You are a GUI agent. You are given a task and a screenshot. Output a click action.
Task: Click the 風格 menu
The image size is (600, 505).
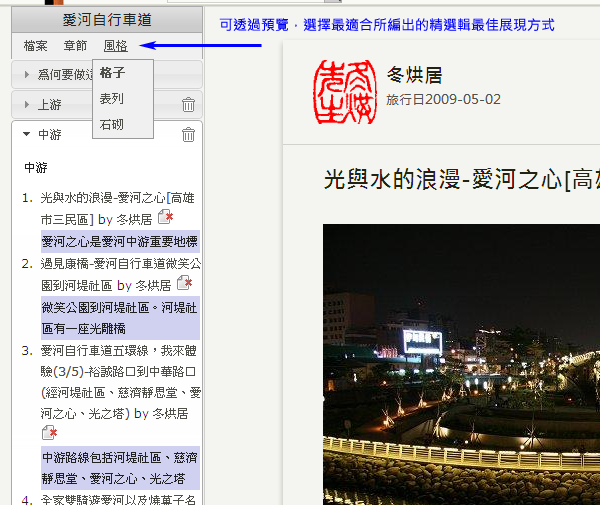tap(115, 46)
